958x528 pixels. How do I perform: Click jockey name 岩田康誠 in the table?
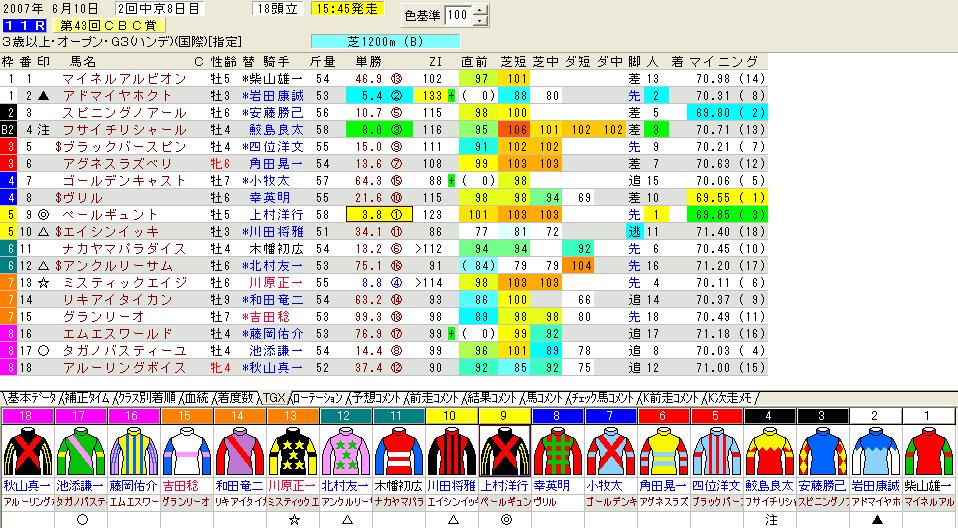276,96
